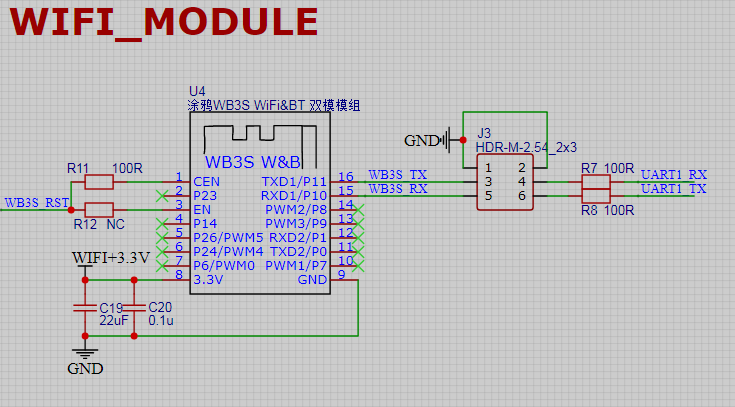Screen dimensions: 735x407
Task: Click the WB3S_RX net label
Action: pos(398,189)
